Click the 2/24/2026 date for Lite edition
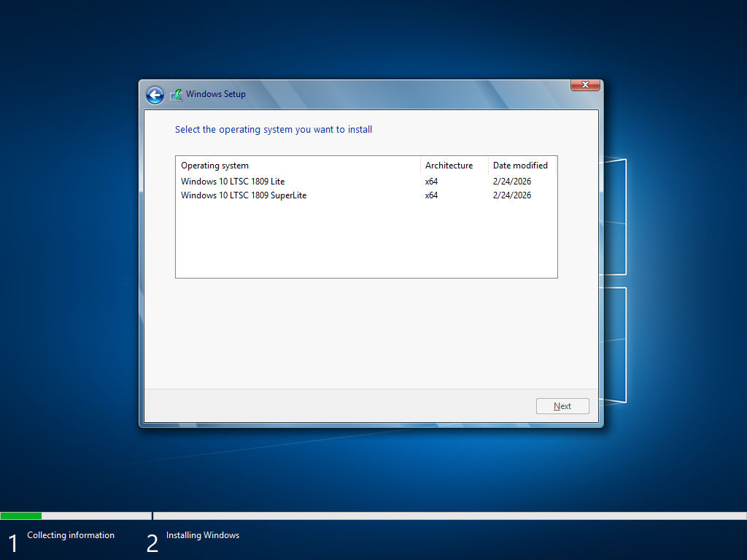Viewport: 747px width, 560px height. [511, 181]
